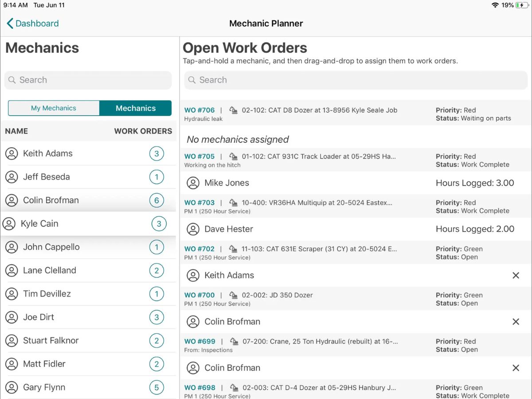Select Gary Flynn's work orders count circle

156,387
